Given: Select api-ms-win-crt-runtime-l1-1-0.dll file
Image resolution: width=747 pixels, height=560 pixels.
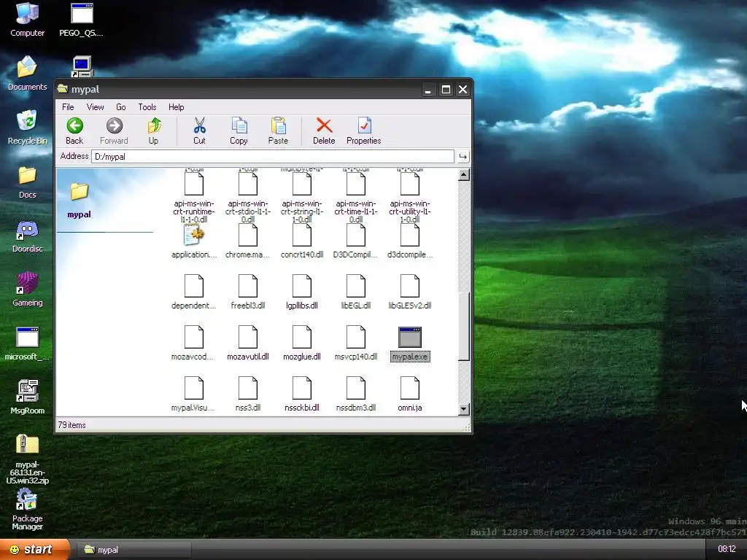Looking at the screenshot, I should (194, 198).
